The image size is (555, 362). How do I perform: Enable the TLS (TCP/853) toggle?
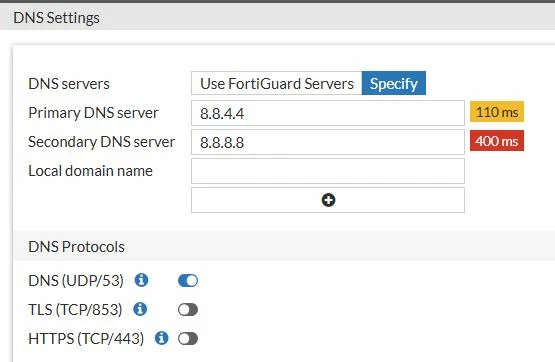tap(188, 310)
